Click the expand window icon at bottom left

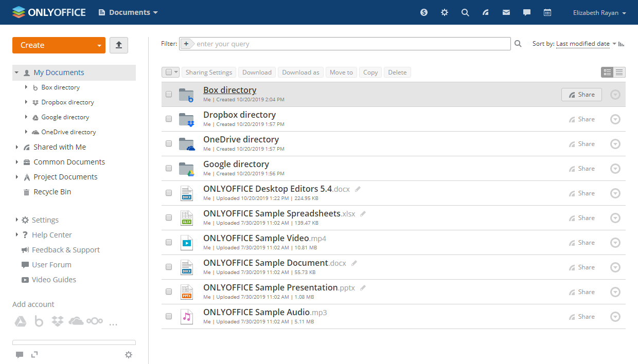tap(34, 354)
